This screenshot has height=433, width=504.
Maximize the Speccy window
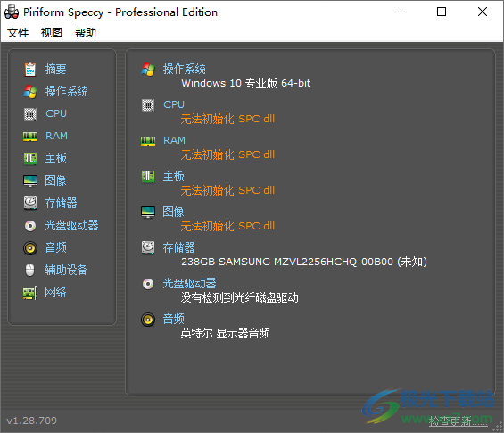442,12
